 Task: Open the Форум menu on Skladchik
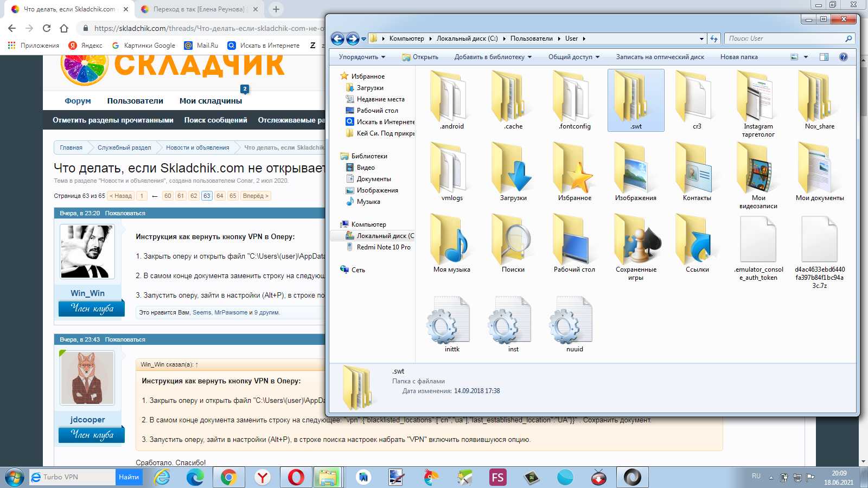(x=78, y=101)
